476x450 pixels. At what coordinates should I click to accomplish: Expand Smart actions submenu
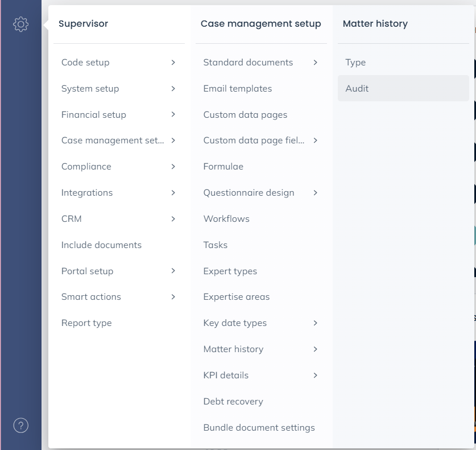click(x=118, y=297)
